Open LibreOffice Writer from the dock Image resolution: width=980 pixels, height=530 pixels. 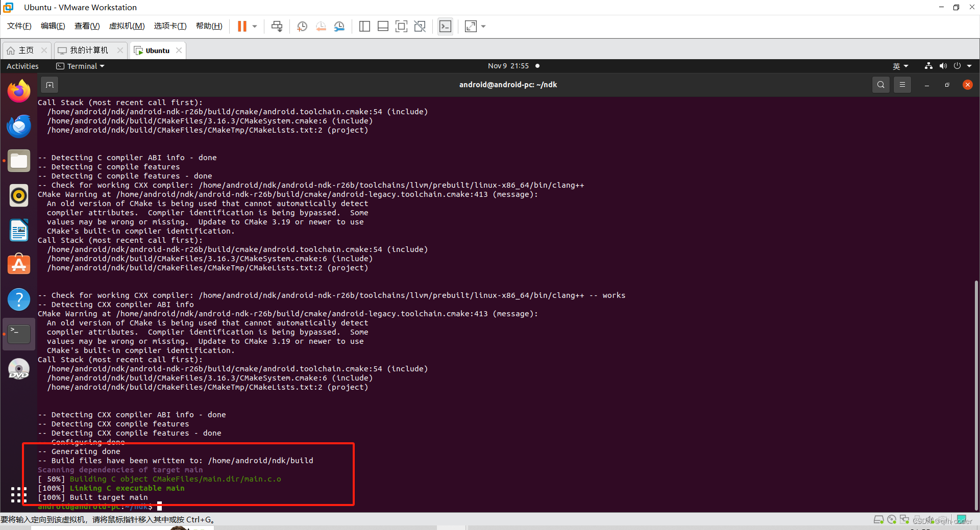(19, 230)
